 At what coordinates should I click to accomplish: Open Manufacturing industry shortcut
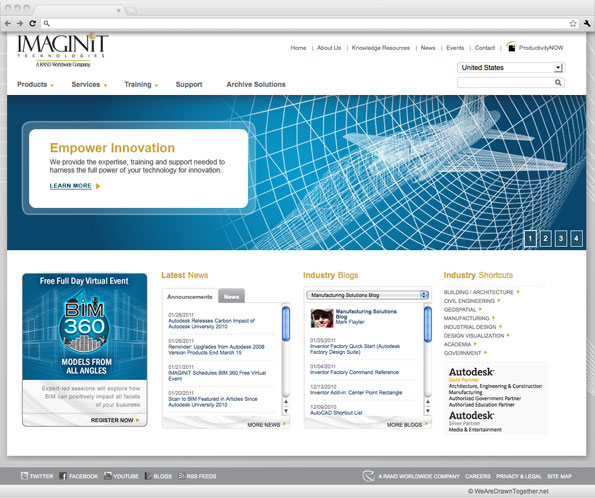click(x=467, y=318)
